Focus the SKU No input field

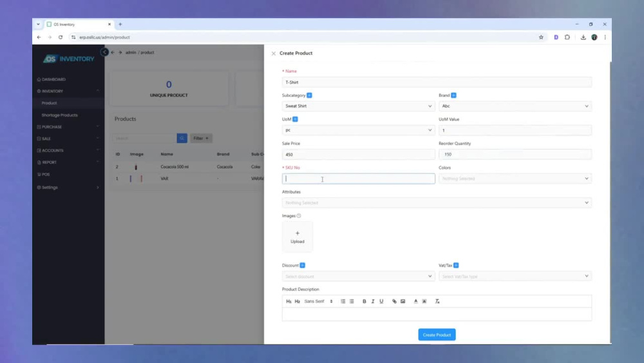click(358, 179)
